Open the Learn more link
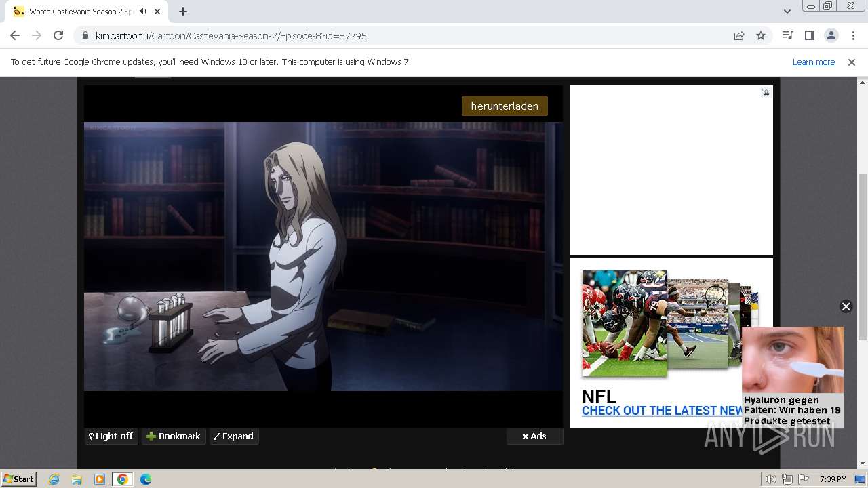 [814, 62]
